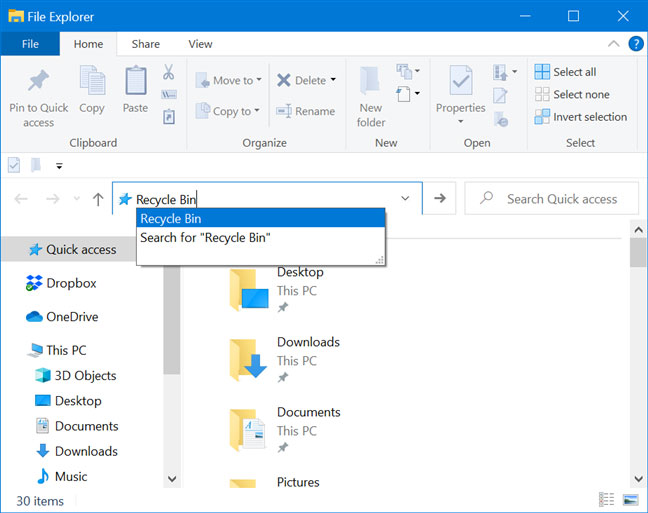Select Dropbox in navigation pane

[x=71, y=283]
